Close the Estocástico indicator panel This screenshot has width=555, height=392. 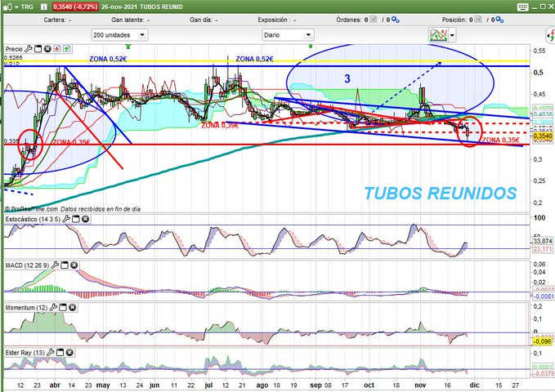coord(85,219)
